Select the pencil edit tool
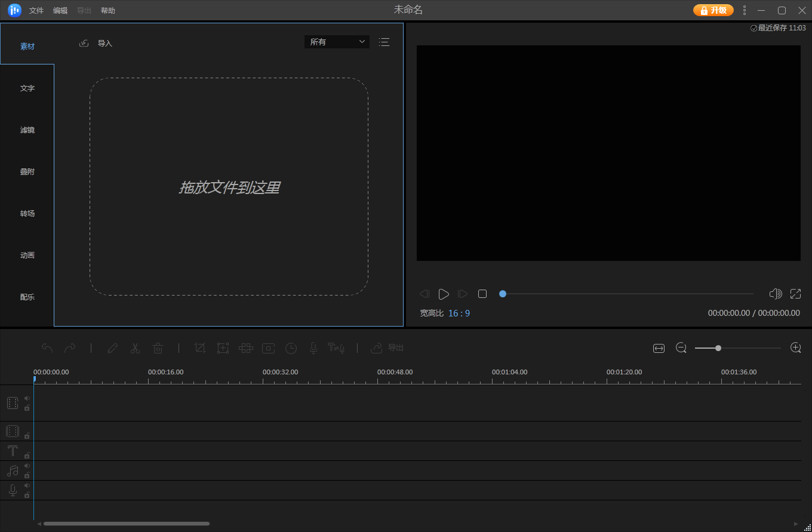The height and width of the screenshot is (532, 812). (112, 348)
